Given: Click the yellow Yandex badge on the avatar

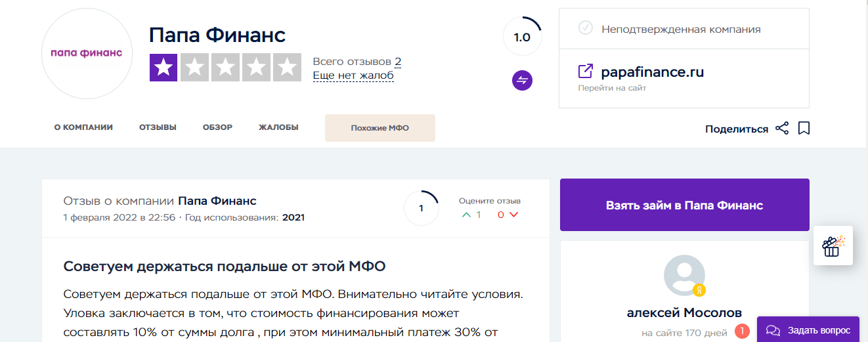Looking at the screenshot, I should pos(699,290).
